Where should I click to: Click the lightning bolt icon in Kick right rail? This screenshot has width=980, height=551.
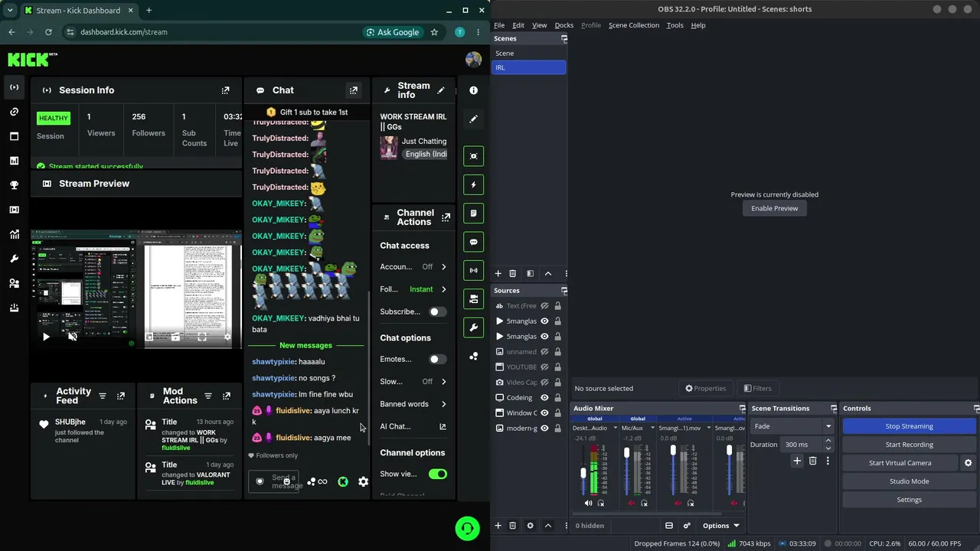(473, 184)
